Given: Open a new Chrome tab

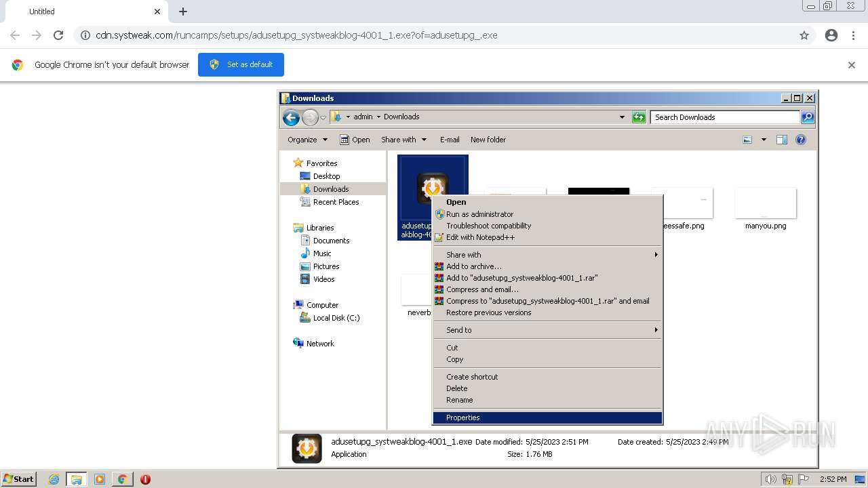Looking at the screenshot, I should [183, 12].
